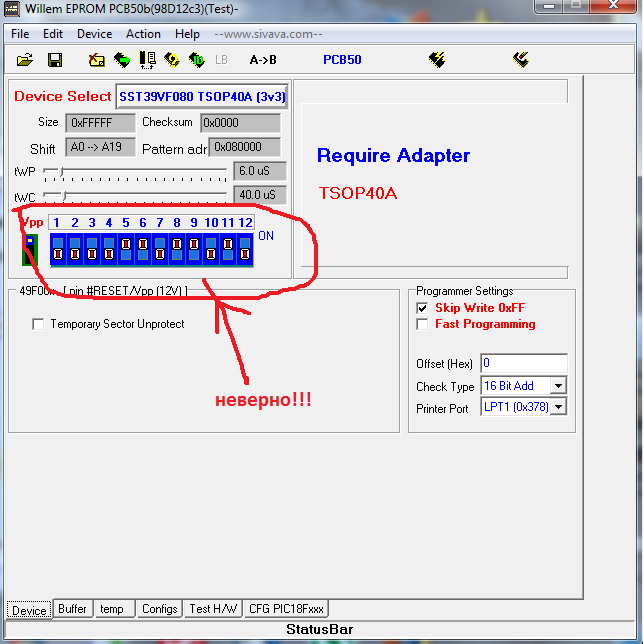Switch to the Buffer tab
The height and width of the screenshot is (644, 643).
[73, 609]
